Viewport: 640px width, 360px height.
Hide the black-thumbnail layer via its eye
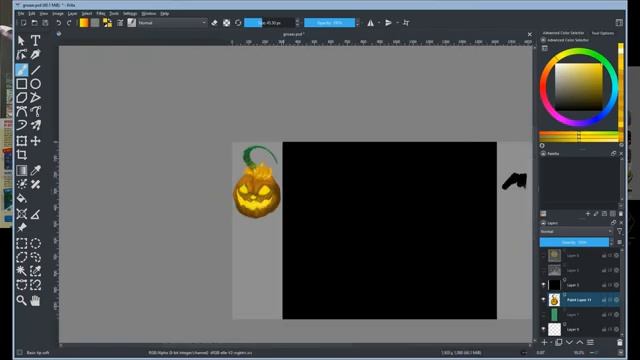point(543,284)
